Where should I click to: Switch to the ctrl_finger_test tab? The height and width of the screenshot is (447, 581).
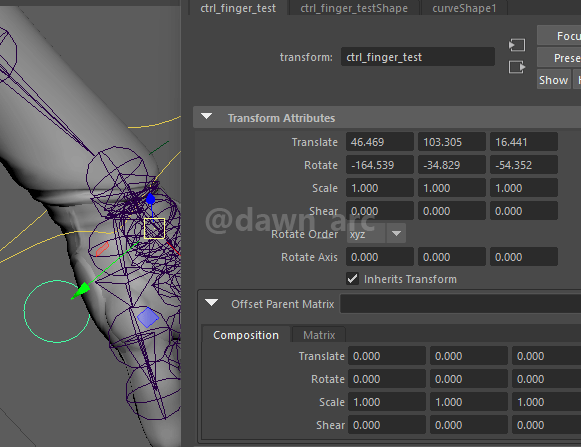pyautogui.click(x=238, y=8)
